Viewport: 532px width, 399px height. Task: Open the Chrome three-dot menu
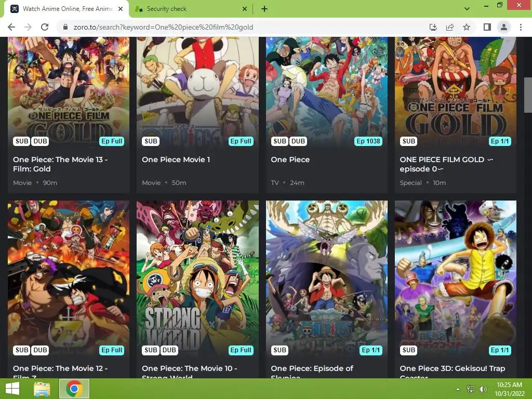click(521, 27)
